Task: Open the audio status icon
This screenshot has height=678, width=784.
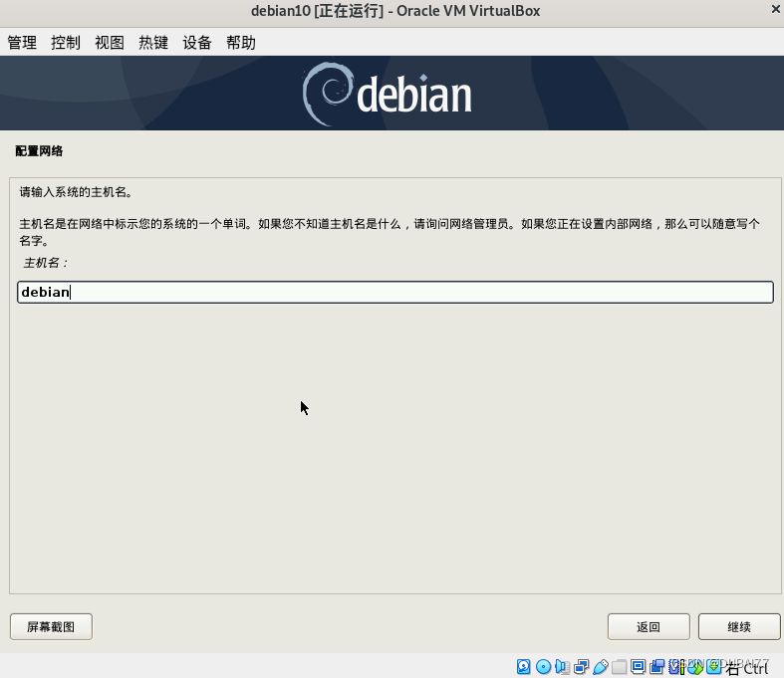Action: [563, 666]
